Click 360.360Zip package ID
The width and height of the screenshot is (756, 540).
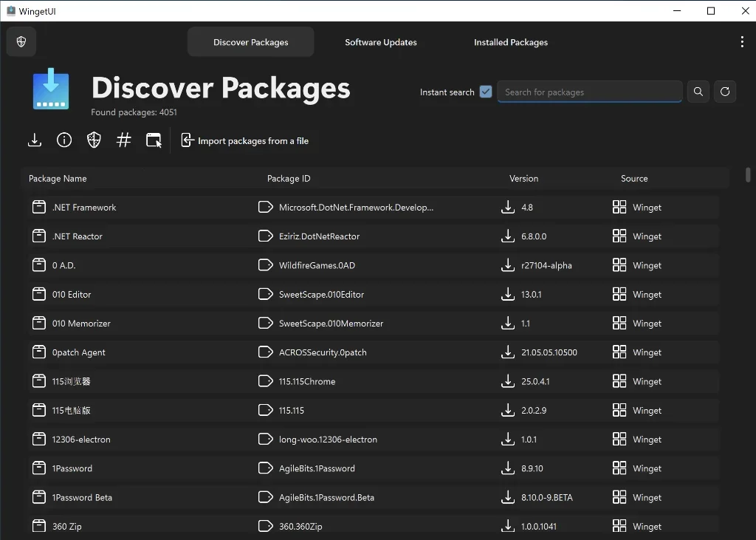300,527
